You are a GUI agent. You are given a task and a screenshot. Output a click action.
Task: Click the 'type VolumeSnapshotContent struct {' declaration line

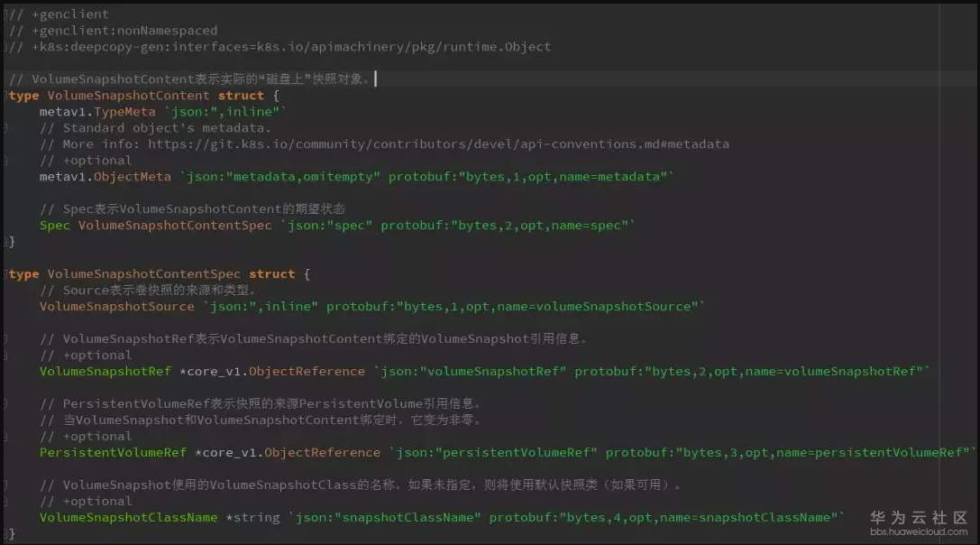(143, 95)
